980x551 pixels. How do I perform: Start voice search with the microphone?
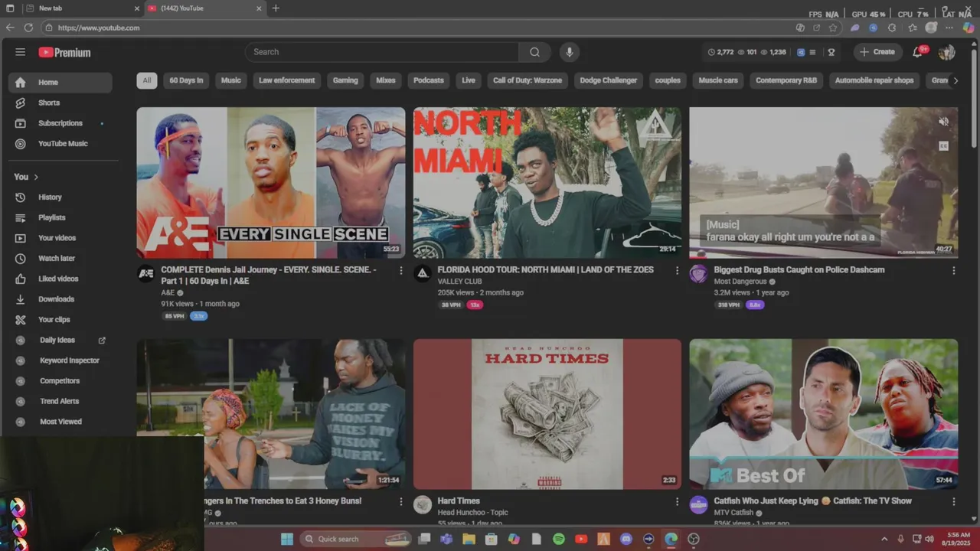[569, 52]
